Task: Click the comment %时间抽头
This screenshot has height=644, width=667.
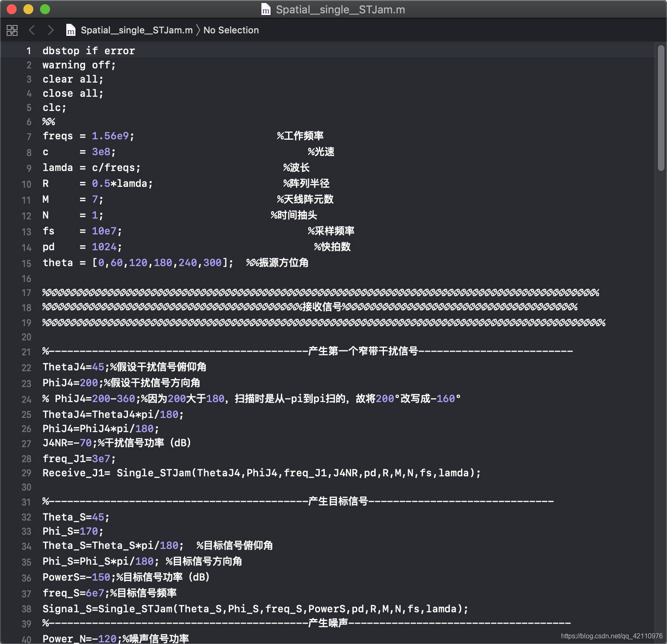Action: (x=294, y=215)
